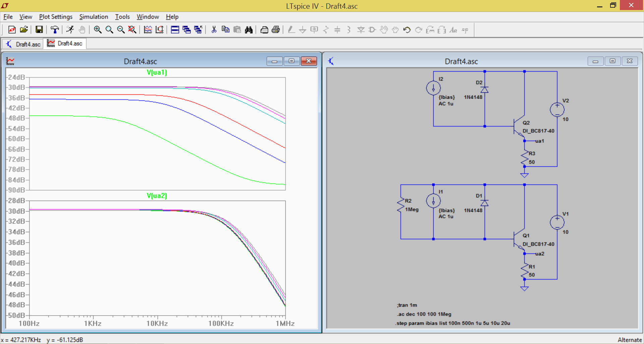Image resolution: width=644 pixels, height=344 pixels.
Task: Open the File menu
Action: click(x=8, y=17)
